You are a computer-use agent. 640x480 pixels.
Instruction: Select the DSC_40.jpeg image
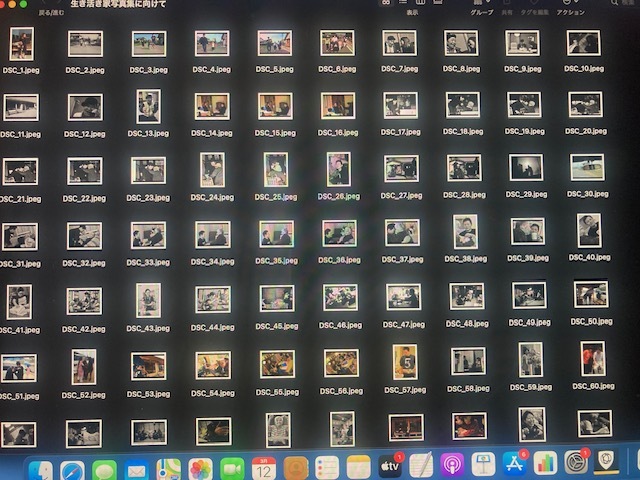(589, 231)
